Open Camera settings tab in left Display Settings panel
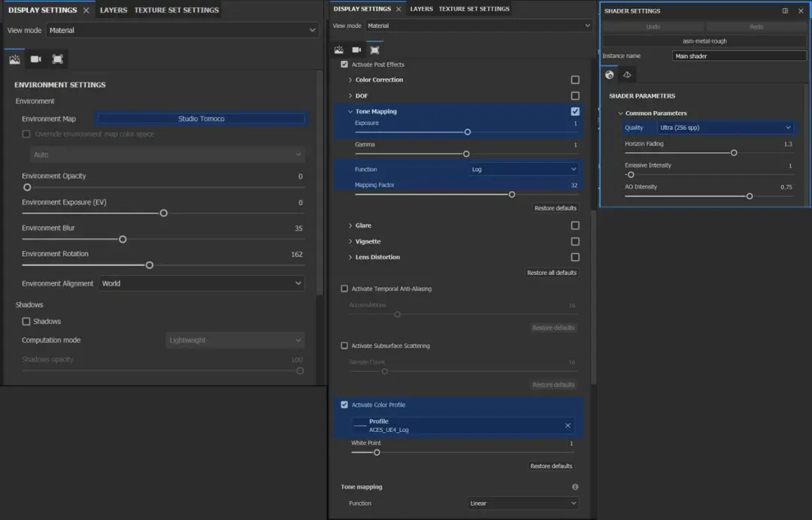The height and width of the screenshot is (520, 812). click(x=35, y=59)
